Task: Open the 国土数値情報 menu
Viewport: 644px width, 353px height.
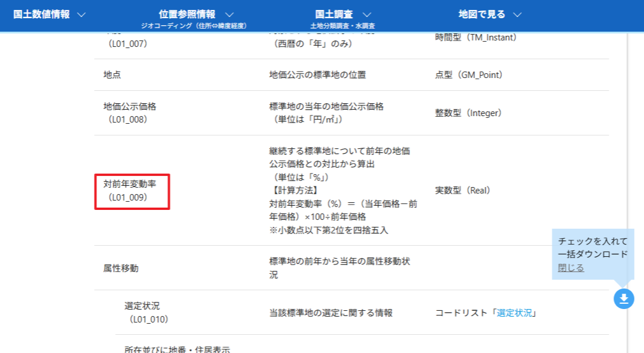Action: tap(41, 15)
